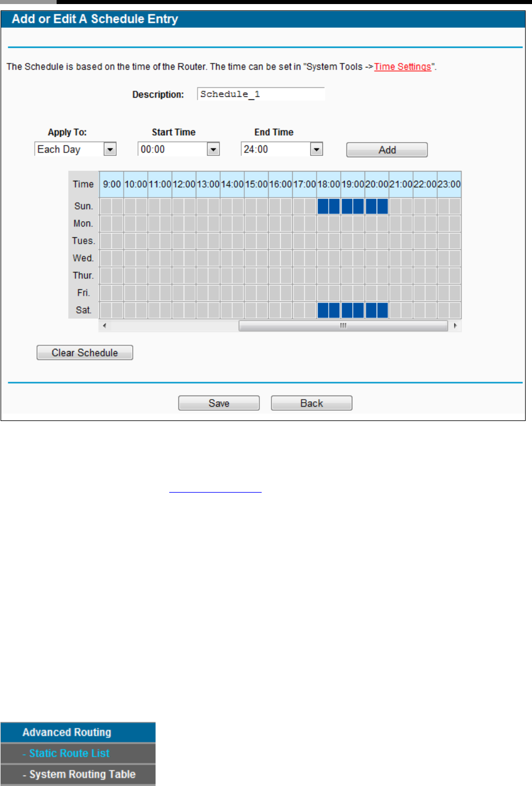Click the Sun. row label
532x786 pixels.
coord(83,206)
